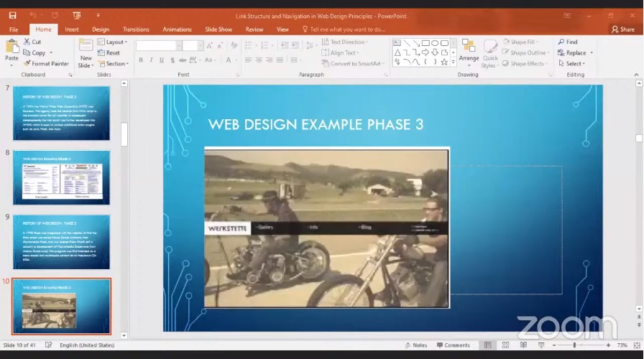This screenshot has width=644, height=359.
Task: Switch to the Animations tab
Action: [177, 29]
